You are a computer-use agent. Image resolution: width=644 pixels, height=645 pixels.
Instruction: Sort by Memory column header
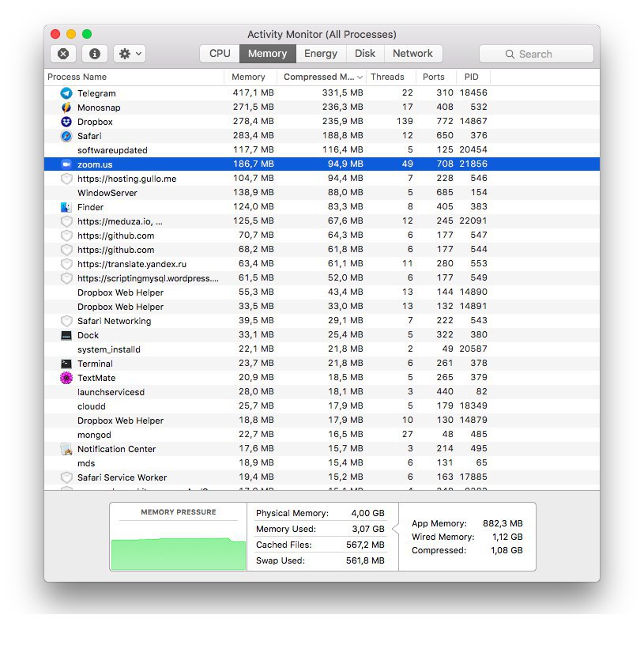pos(250,77)
